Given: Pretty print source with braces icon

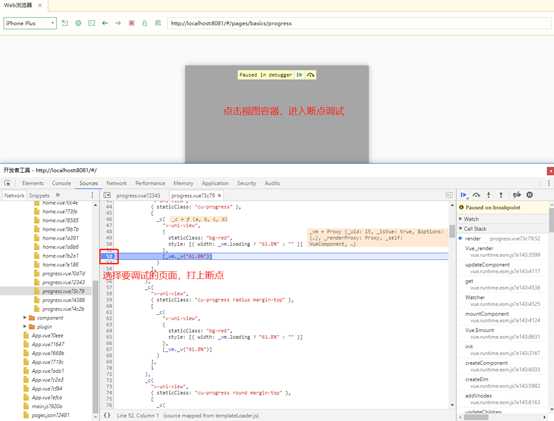Looking at the screenshot, I should coord(107,415).
